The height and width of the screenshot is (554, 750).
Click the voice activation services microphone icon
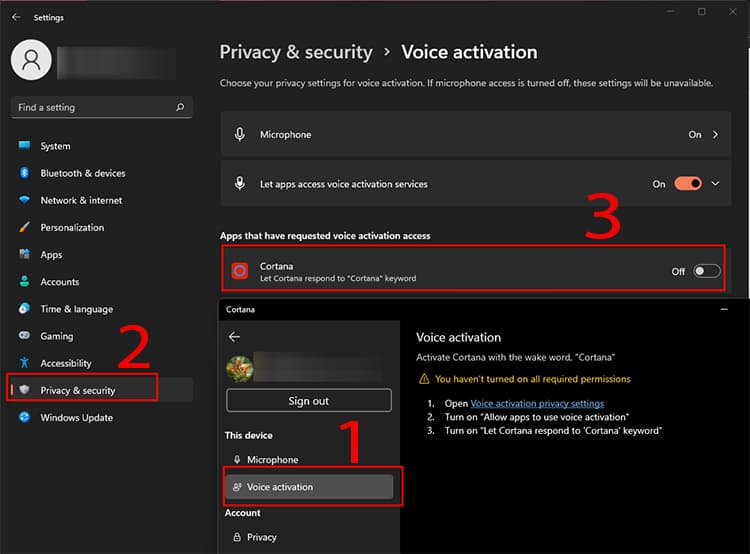240,184
